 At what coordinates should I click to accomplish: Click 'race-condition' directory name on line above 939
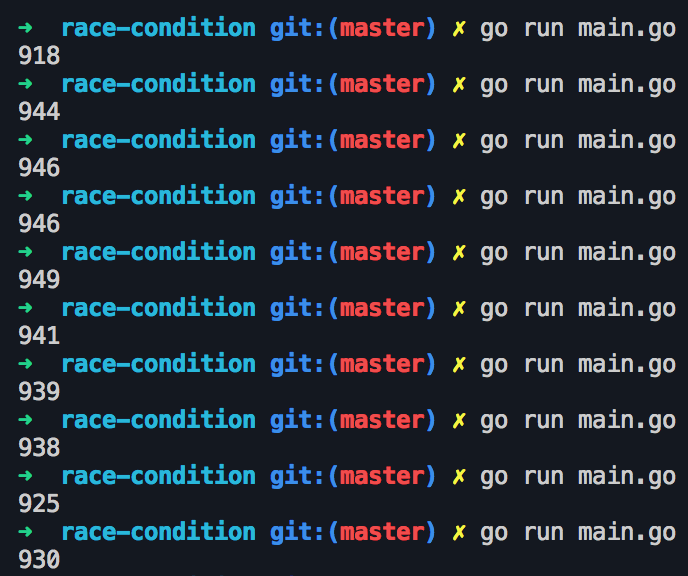coord(158,364)
